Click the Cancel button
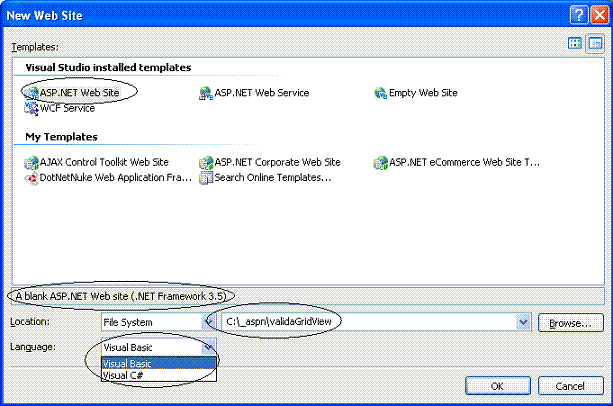The image size is (613, 406). (570, 386)
